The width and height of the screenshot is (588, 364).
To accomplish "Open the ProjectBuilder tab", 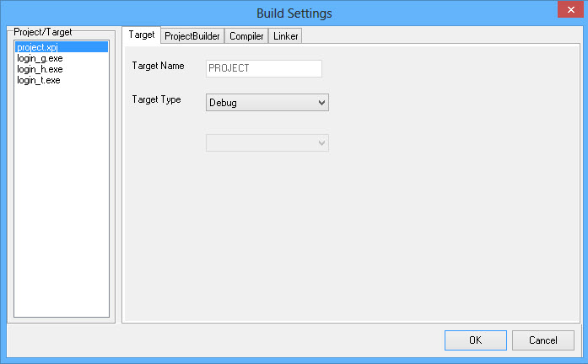I will coord(192,36).
